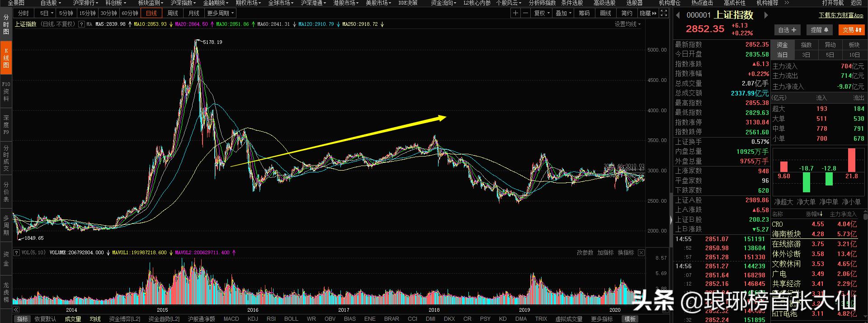868x323 pixels.
Task: Open 设置均线 dropdown
Action: pyautogui.click(x=627, y=24)
